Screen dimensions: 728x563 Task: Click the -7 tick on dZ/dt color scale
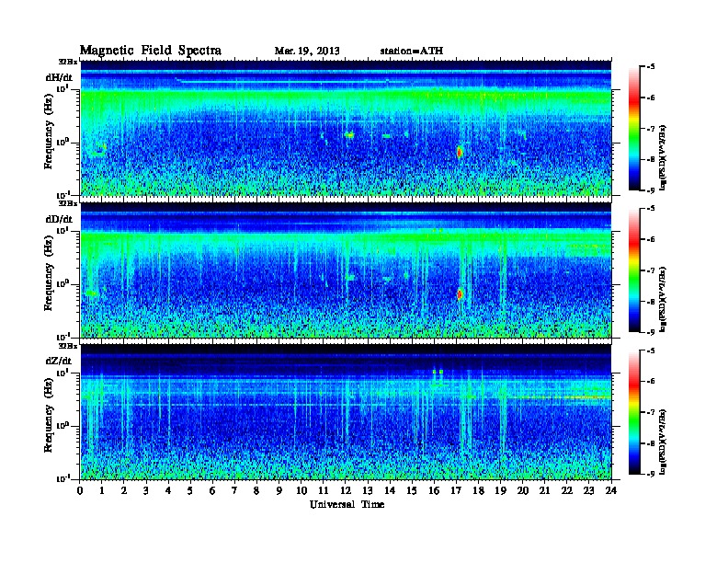(651, 412)
